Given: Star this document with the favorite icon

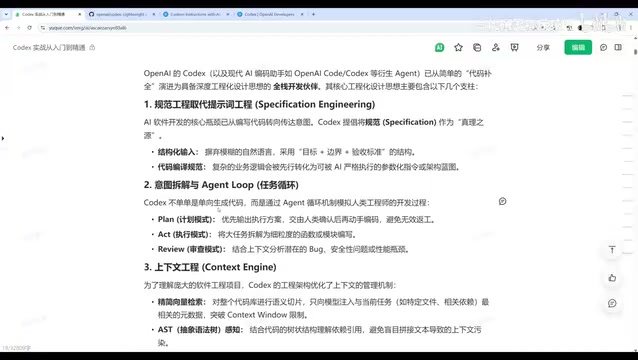Looking at the screenshot, I should [x=458, y=48].
